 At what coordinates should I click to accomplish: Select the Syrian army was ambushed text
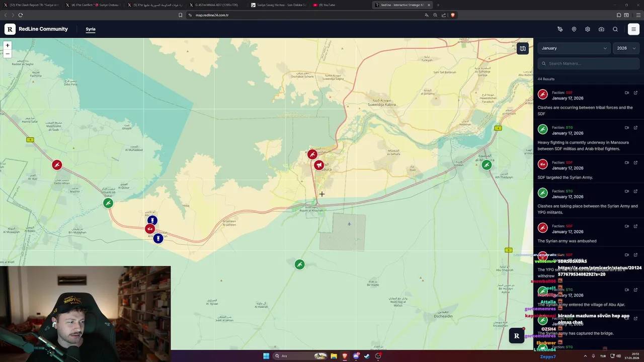(567, 241)
